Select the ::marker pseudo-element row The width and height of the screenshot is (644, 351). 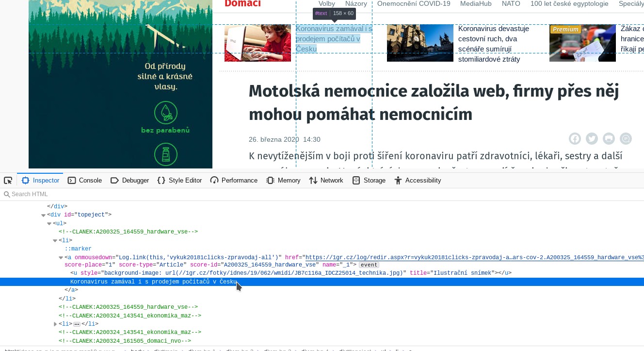(322, 249)
